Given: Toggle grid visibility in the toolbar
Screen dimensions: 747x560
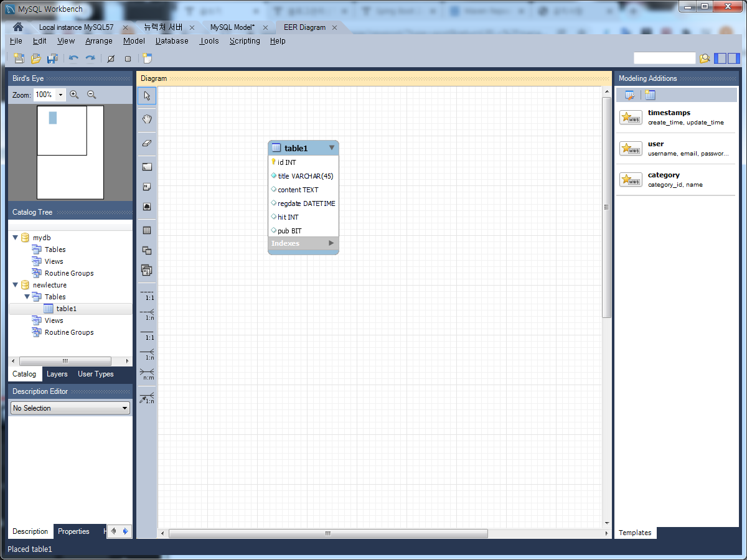Looking at the screenshot, I should coord(111,58).
